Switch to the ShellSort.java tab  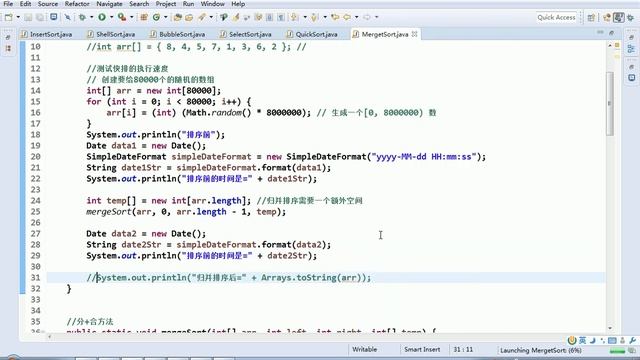[x=111, y=34]
